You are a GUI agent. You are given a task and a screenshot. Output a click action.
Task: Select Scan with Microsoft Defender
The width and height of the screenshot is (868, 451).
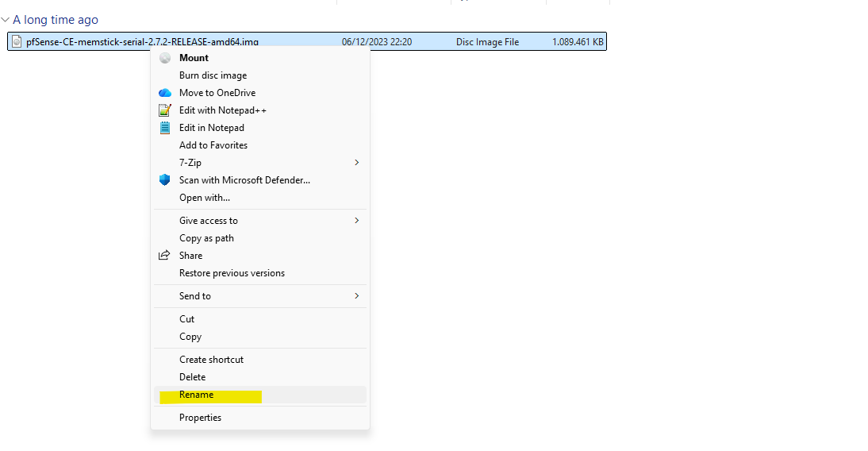point(260,180)
